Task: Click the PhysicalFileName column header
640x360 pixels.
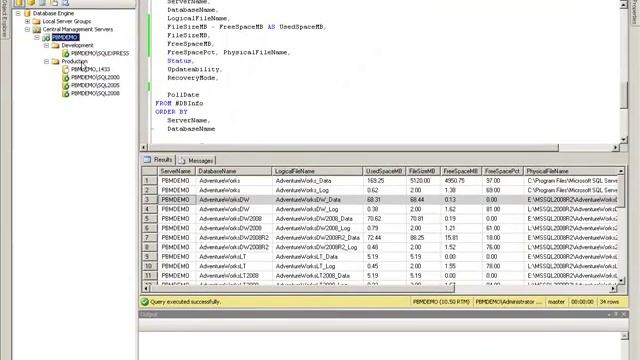Action: (571, 171)
